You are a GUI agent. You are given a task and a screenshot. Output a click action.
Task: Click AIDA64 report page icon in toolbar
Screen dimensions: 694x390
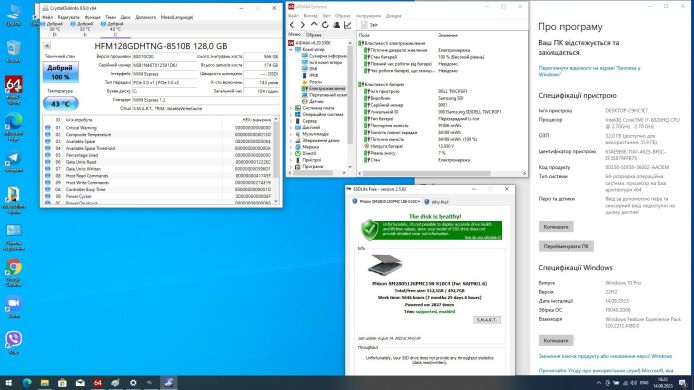coord(364,25)
